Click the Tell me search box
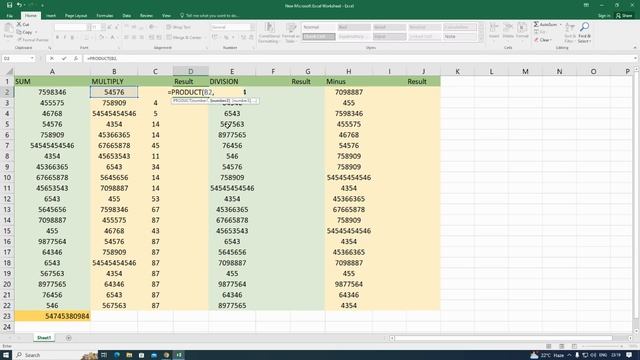 click(209, 16)
